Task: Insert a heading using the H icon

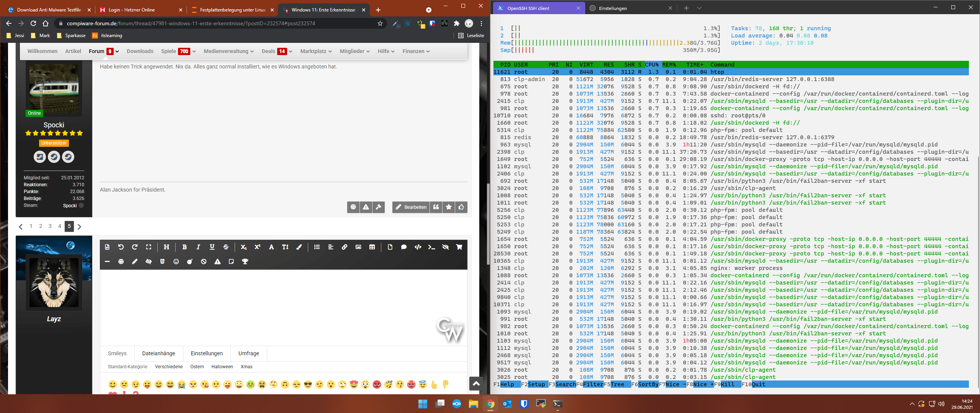Action: pyautogui.click(x=167, y=247)
